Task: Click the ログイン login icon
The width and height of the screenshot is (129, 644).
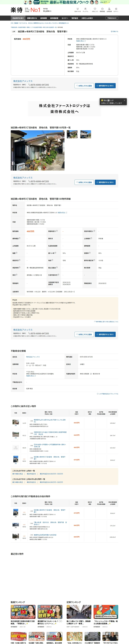Action: 116,10
